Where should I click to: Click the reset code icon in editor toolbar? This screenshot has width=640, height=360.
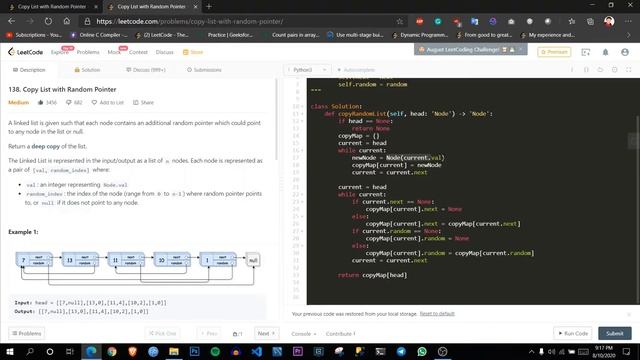[x=600, y=70]
